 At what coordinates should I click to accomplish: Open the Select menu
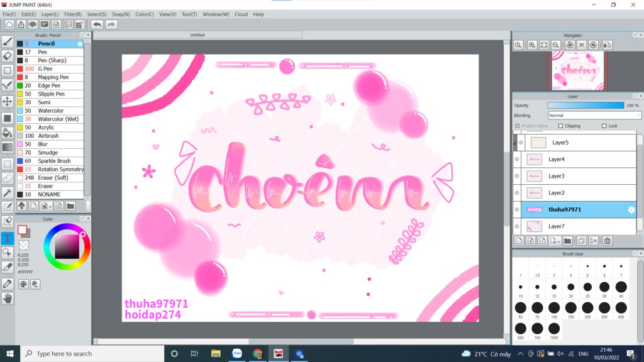pos(96,14)
